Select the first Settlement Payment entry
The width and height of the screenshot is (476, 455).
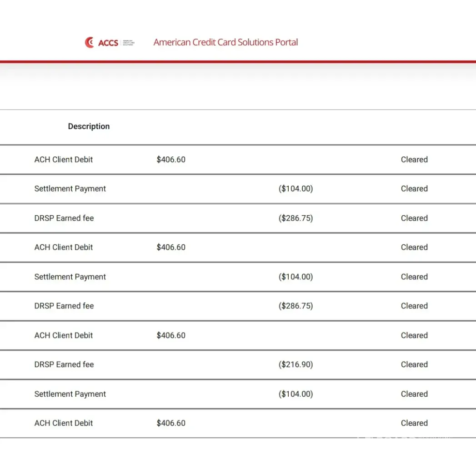click(70, 189)
